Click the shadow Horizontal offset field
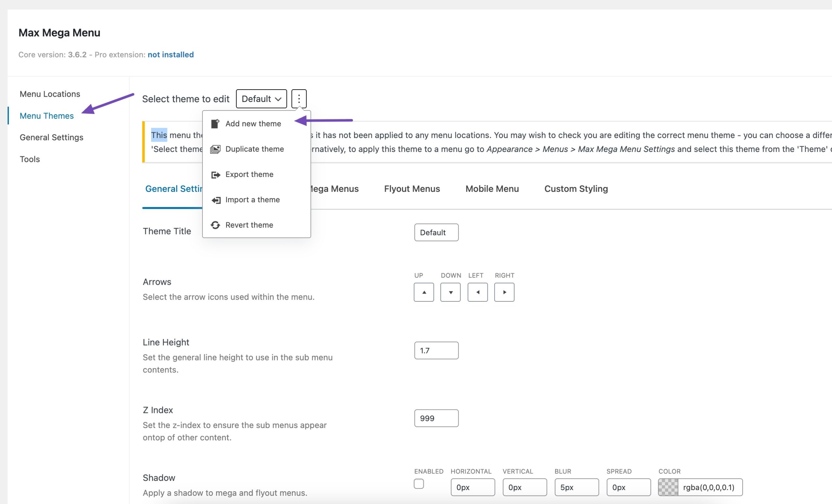The image size is (832, 504). coord(473,487)
